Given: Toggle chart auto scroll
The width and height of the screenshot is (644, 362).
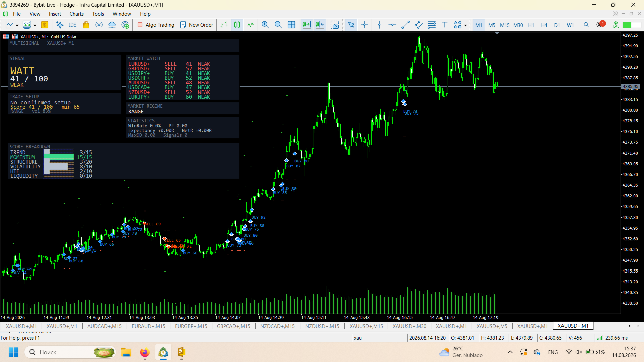Looking at the screenshot, I should [x=307, y=25].
